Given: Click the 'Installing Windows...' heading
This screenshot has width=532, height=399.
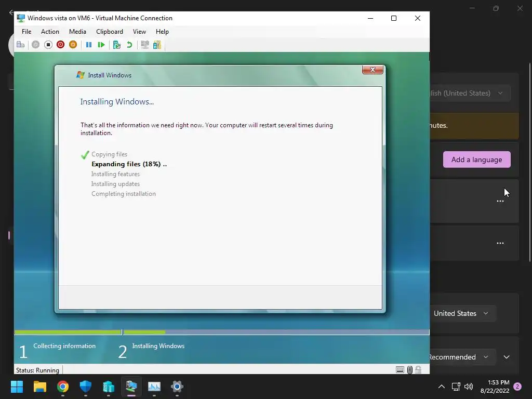Looking at the screenshot, I should (x=117, y=102).
